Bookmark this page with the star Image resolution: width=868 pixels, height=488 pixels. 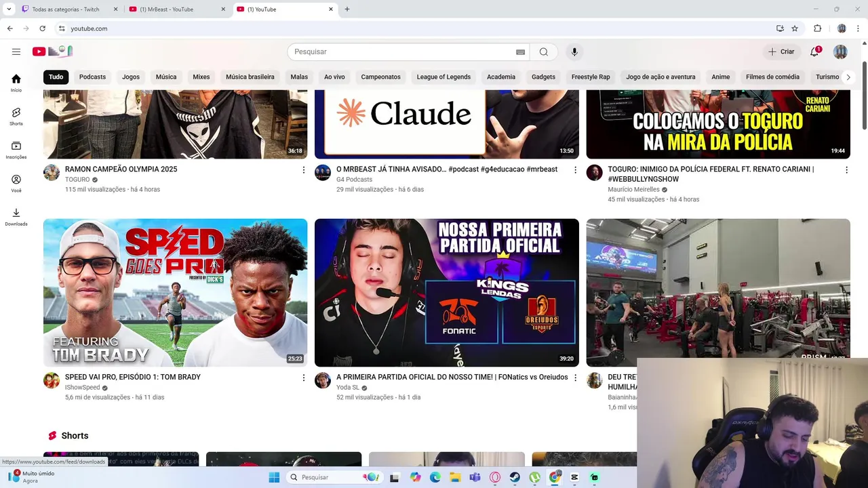tap(795, 28)
